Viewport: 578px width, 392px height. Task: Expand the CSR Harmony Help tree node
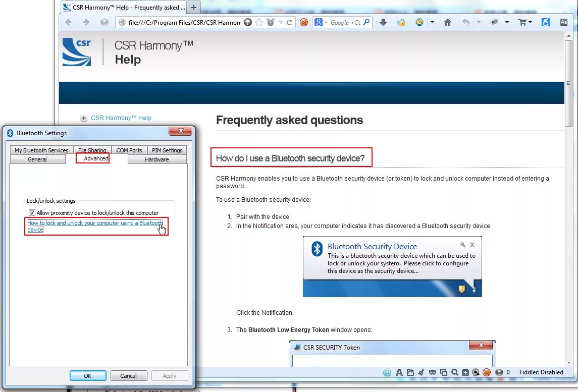pos(84,118)
